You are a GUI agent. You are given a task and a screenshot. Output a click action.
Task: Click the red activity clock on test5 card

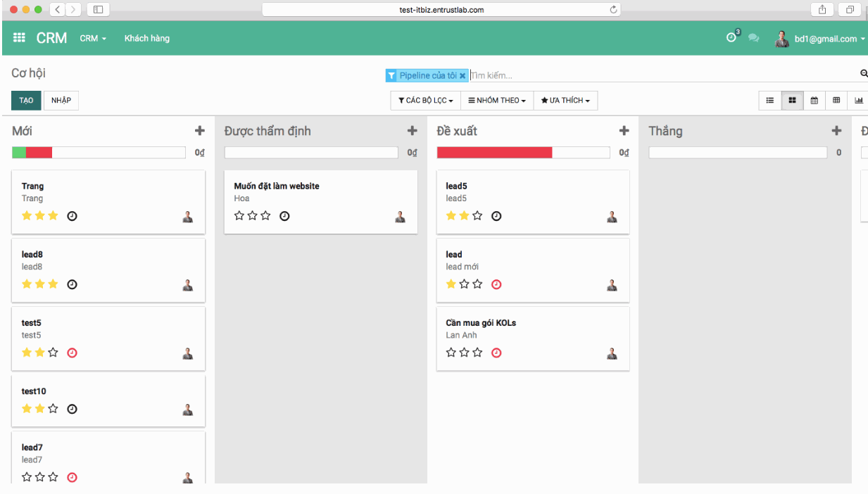pos(72,353)
